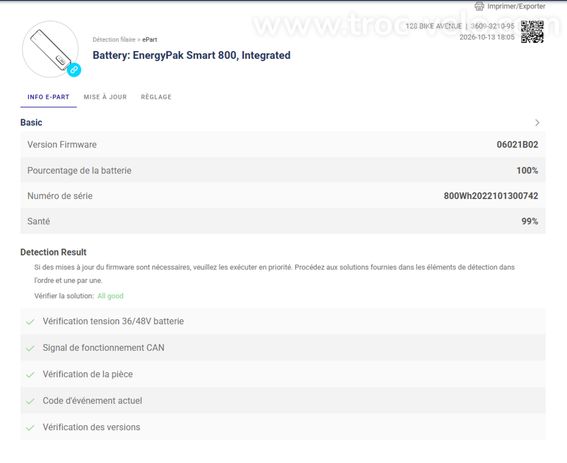
Task: Click the Vérifier la solution label
Action: [64, 296]
